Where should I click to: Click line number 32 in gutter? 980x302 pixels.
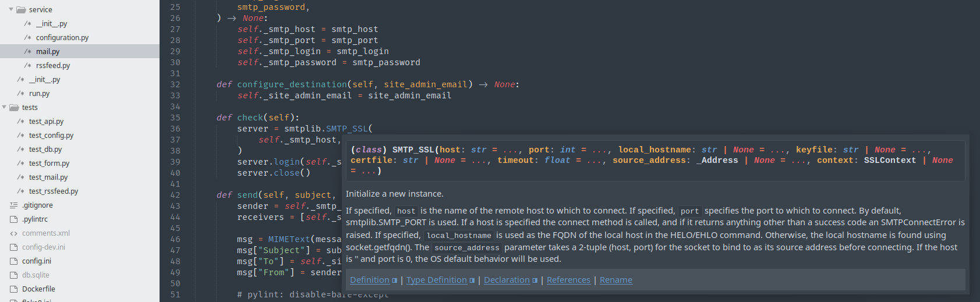click(x=175, y=84)
